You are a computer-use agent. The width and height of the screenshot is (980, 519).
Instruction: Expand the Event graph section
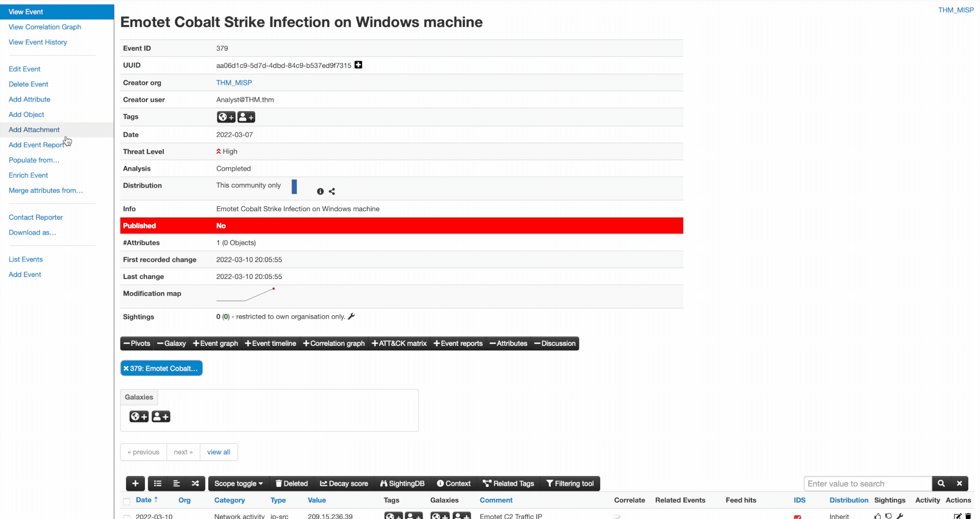point(215,343)
